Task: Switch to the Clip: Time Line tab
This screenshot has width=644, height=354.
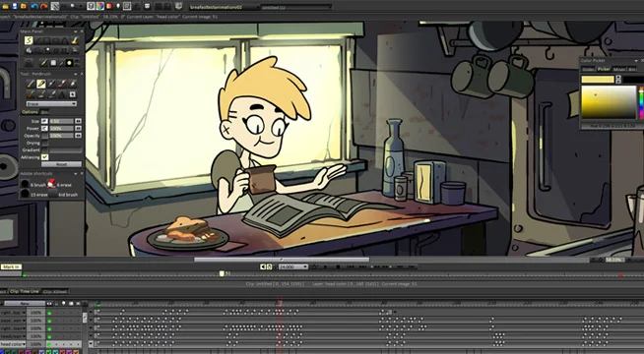Action: 24,291
